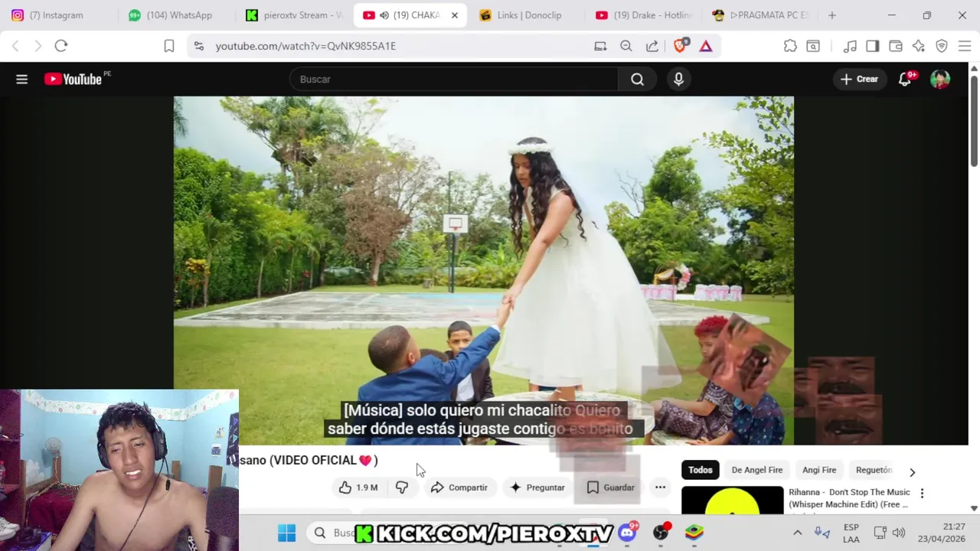Open the Rihanna Don't Stop The Music thumbnail
Screen dimensions: 980x551
pyautogui.click(x=732, y=500)
